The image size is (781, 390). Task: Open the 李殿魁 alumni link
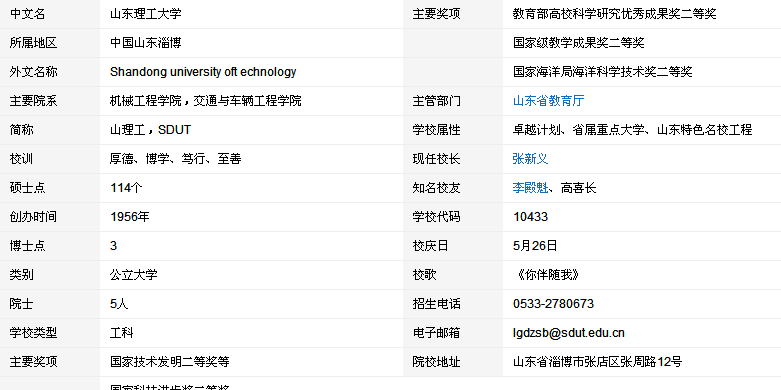coord(530,188)
